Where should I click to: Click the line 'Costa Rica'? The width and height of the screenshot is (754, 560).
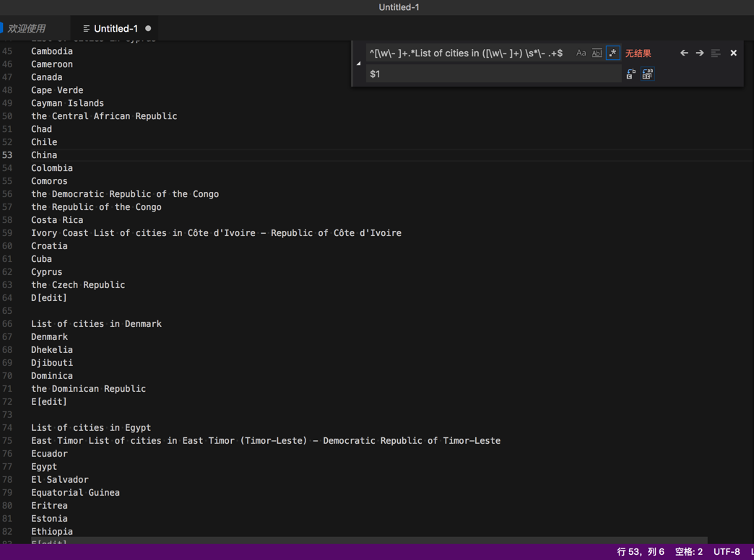pyautogui.click(x=57, y=219)
